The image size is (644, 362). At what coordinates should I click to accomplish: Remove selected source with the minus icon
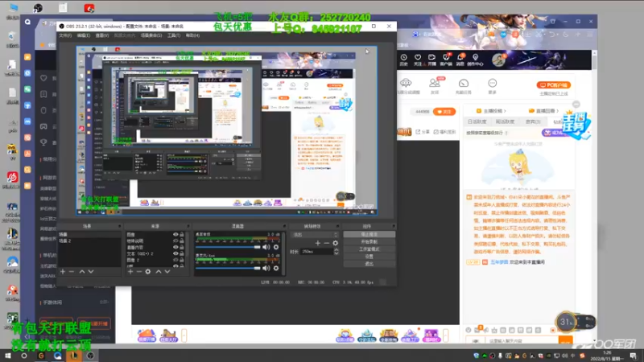click(x=139, y=272)
